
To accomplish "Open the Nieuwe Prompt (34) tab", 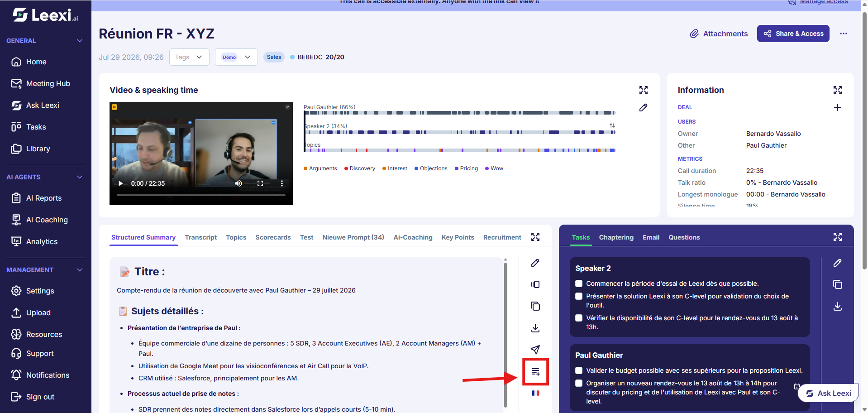I will tap(353, 237).
